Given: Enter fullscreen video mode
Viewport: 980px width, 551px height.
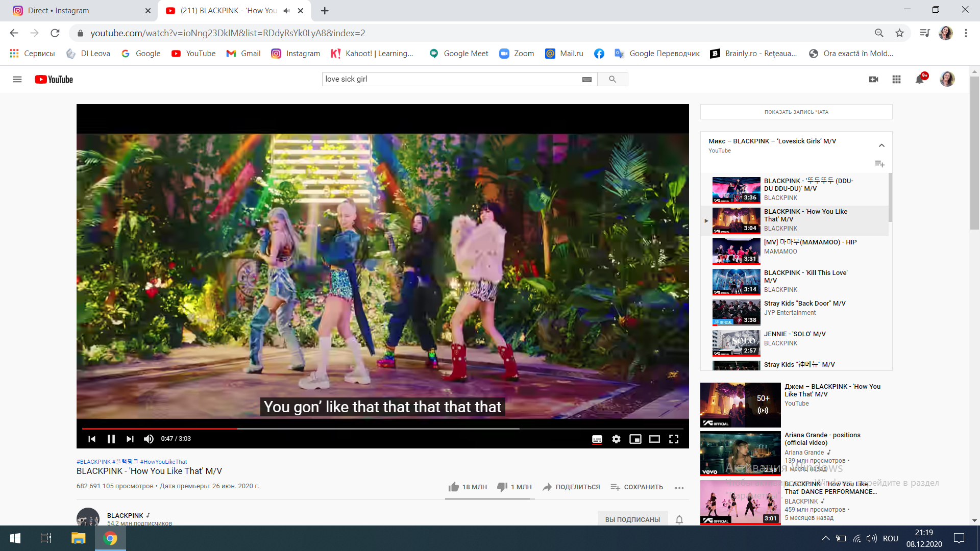Looking at the screenshot, I should tap(674, 439).
